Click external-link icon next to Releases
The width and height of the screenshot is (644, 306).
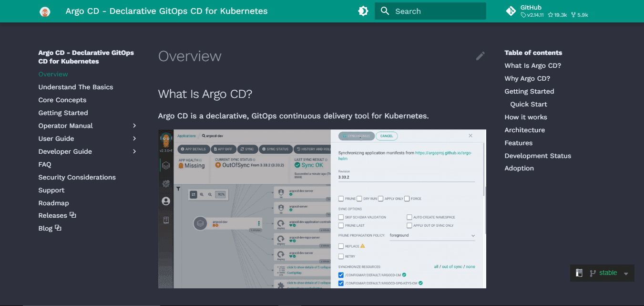pyautogui.click(x=73, y=215)
